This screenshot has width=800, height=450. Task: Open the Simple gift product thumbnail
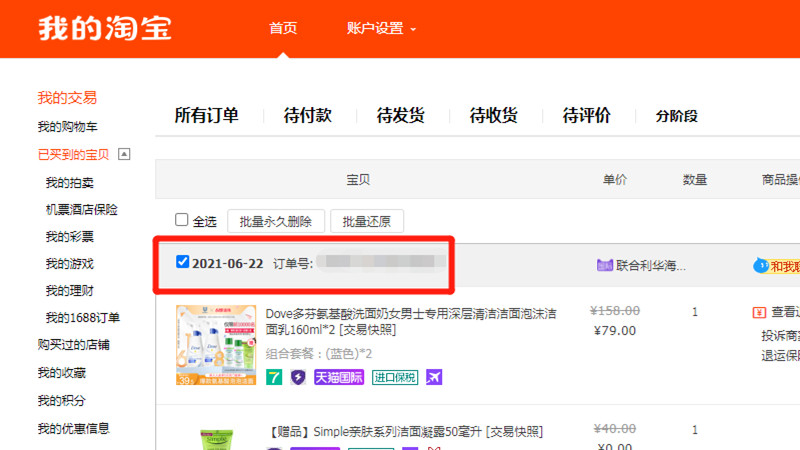[216, 439]
